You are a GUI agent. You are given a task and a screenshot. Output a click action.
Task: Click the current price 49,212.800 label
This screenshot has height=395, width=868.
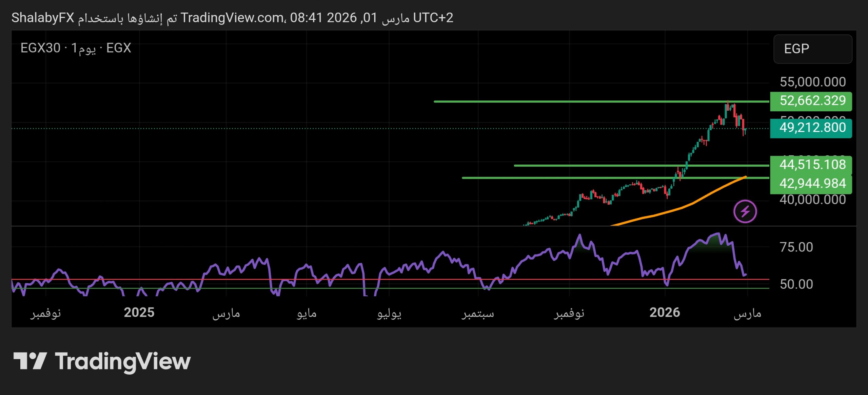click(811, 128)
